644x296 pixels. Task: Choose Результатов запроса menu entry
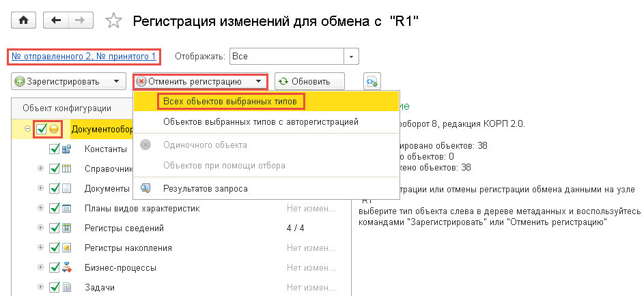coord(266,189)
